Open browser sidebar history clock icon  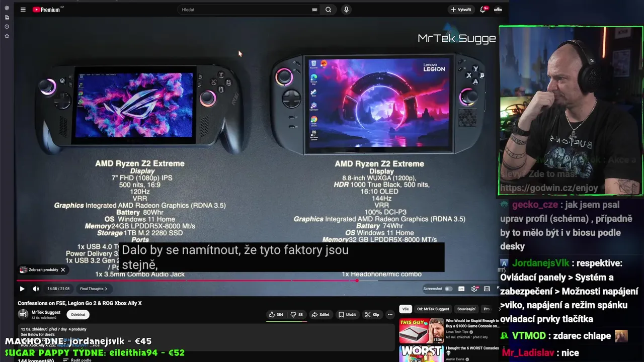point(7,27)
